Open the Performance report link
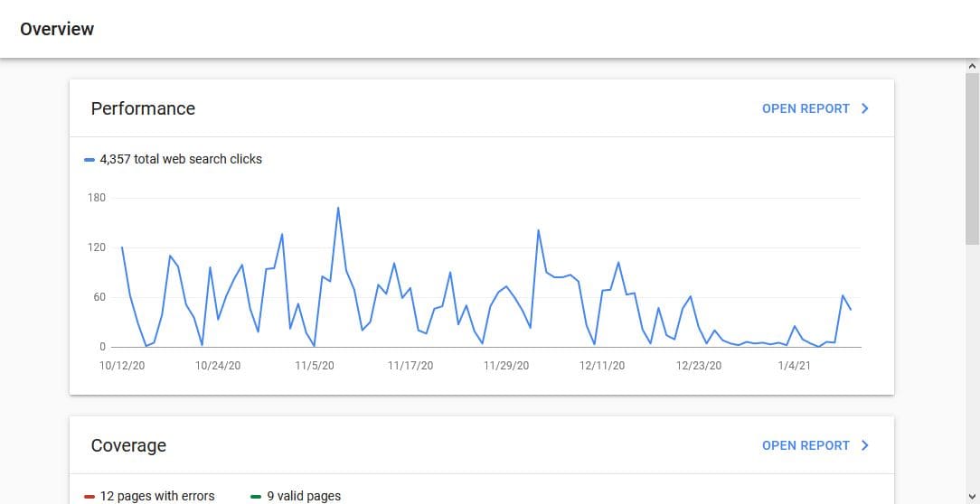980x504 pixels. coord(806,108)
